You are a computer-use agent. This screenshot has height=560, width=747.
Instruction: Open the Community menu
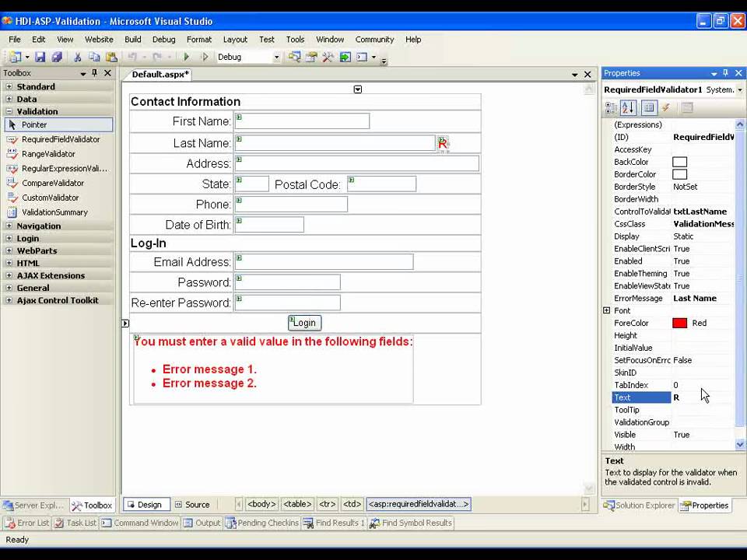[374, 40]
